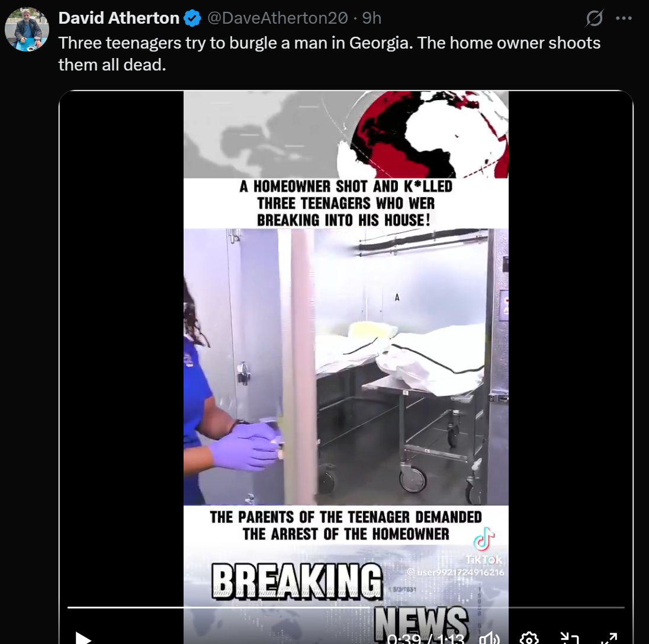Open video settings gear icon
This screenshot has width=649, height=644.
(529, 639)
